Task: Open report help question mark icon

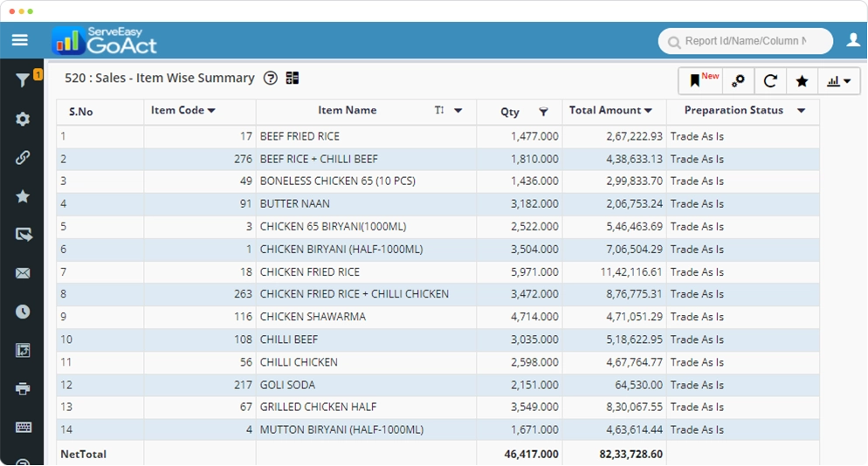Action: pos(271,79)
